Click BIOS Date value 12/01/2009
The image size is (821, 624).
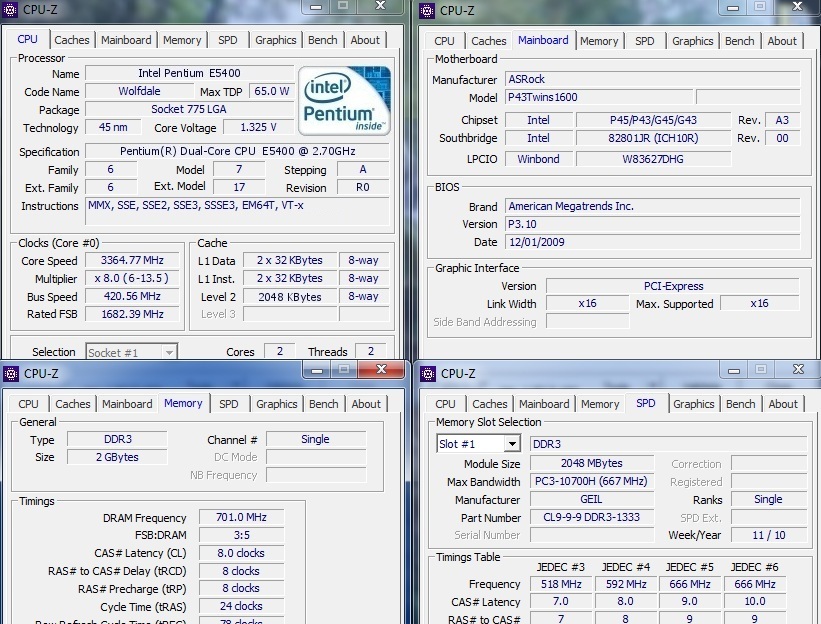click(652, 242)
